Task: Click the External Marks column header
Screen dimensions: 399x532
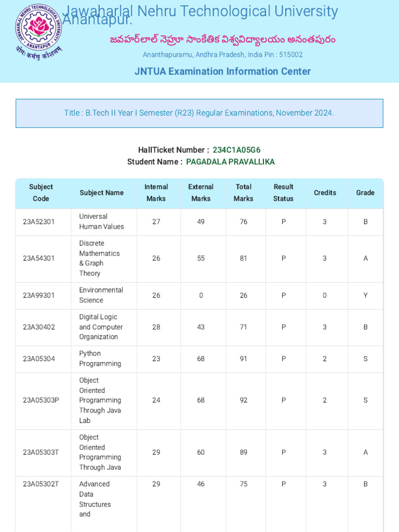Action: tap(201, 193)
